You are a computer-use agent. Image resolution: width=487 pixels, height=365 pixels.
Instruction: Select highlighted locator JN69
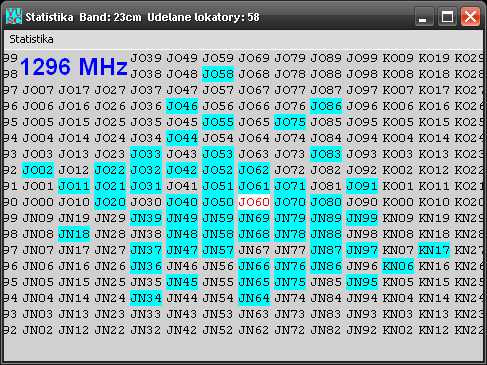(x=254, y=218)
